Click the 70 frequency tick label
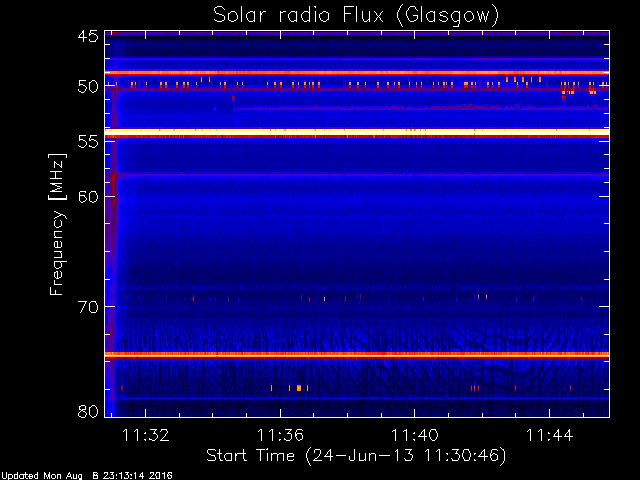Viewport: 640px width, 480px height. point(88,307)
